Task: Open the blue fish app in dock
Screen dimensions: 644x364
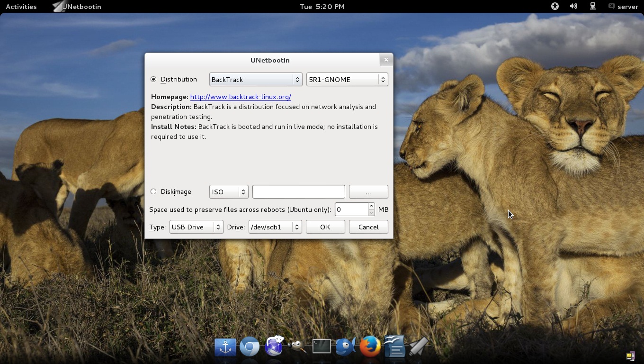Action: coord(346,347)
